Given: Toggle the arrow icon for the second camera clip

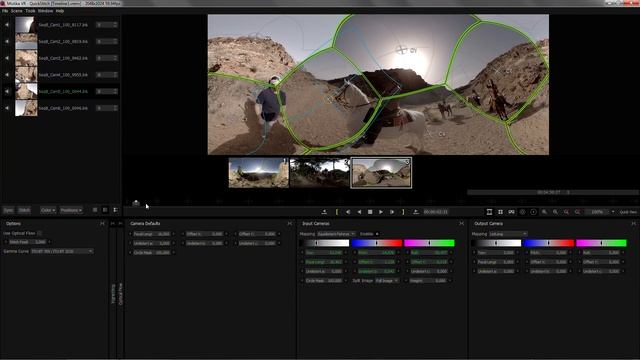Looking at the screenshot, I should coord(7,42).
